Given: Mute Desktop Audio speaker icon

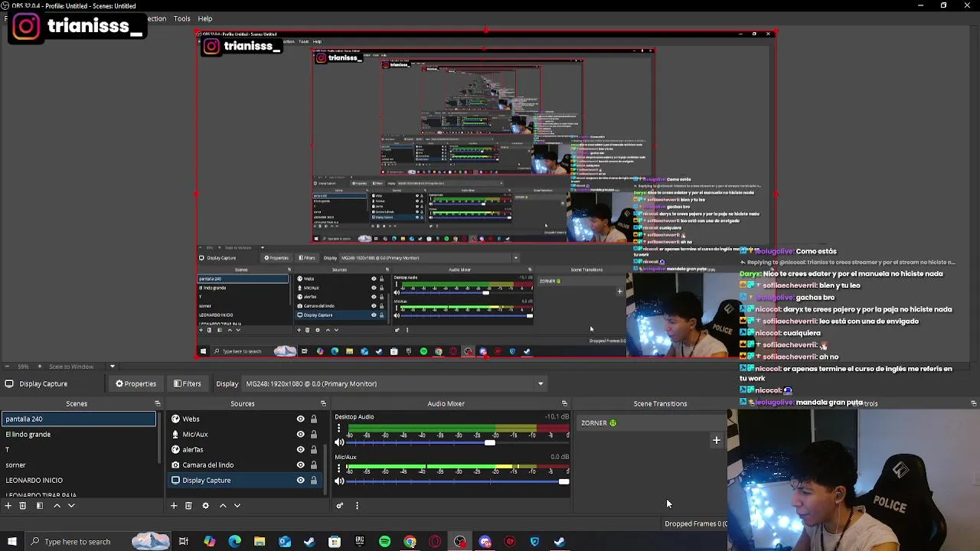Looking at the screenshot, I should point(340,442).
